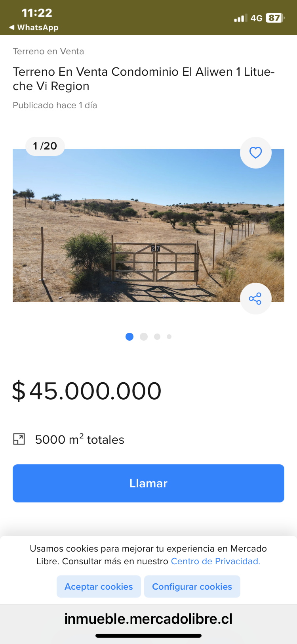Jump to second carousel dot
297x644 pixels.
click(x=144, y=337)
